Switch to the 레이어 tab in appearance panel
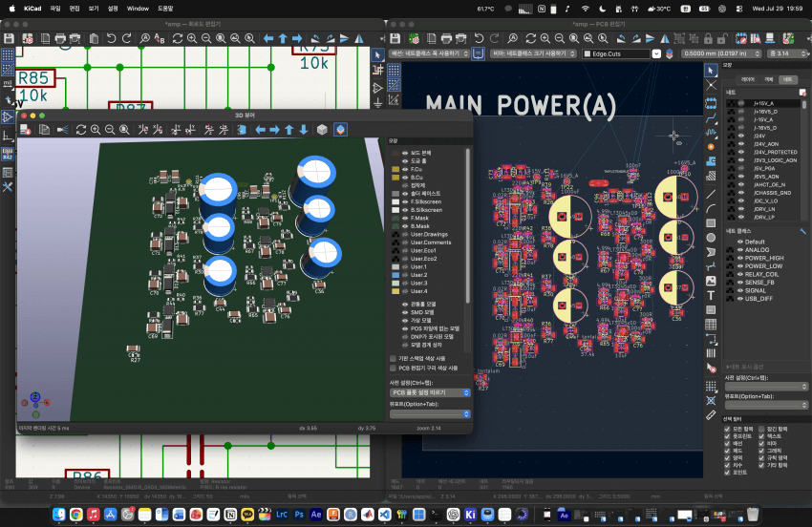The width and height of the screenshot is (812, 527). (747, 79)
